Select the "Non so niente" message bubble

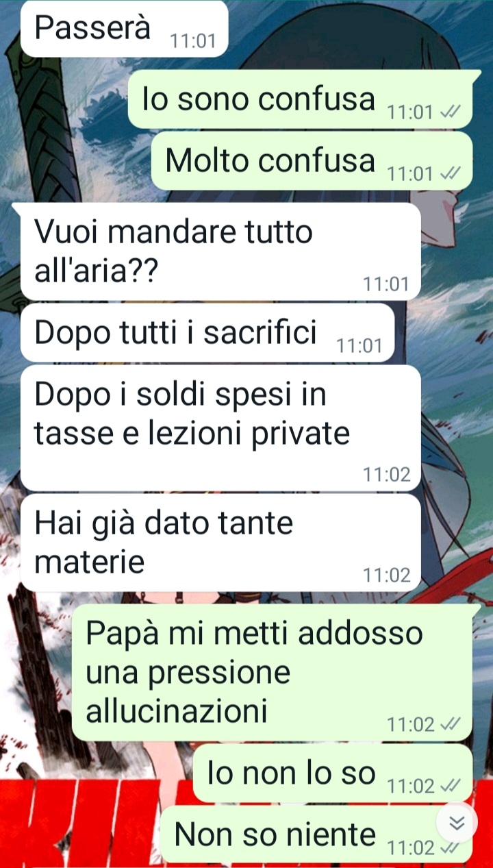316,834
